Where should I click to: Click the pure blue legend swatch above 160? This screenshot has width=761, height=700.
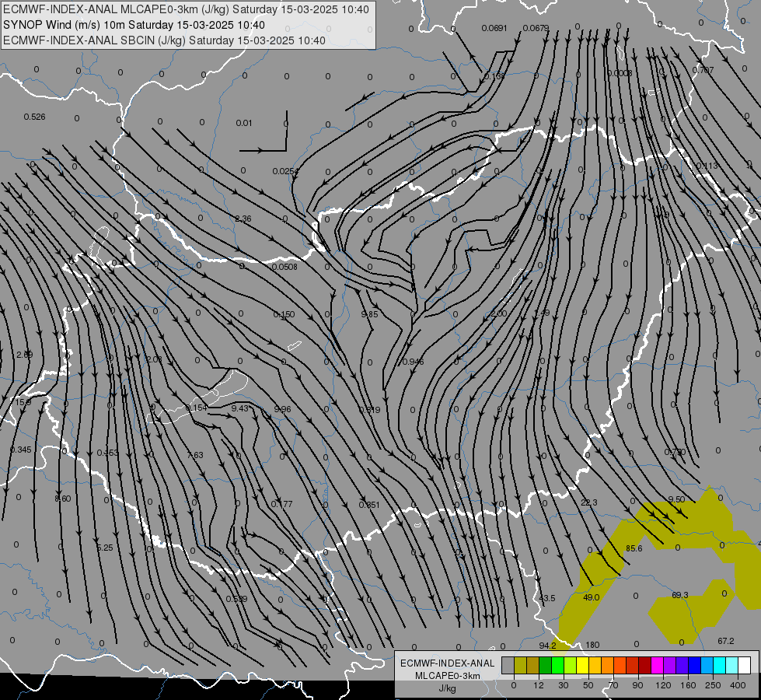(x=694, y=665)
